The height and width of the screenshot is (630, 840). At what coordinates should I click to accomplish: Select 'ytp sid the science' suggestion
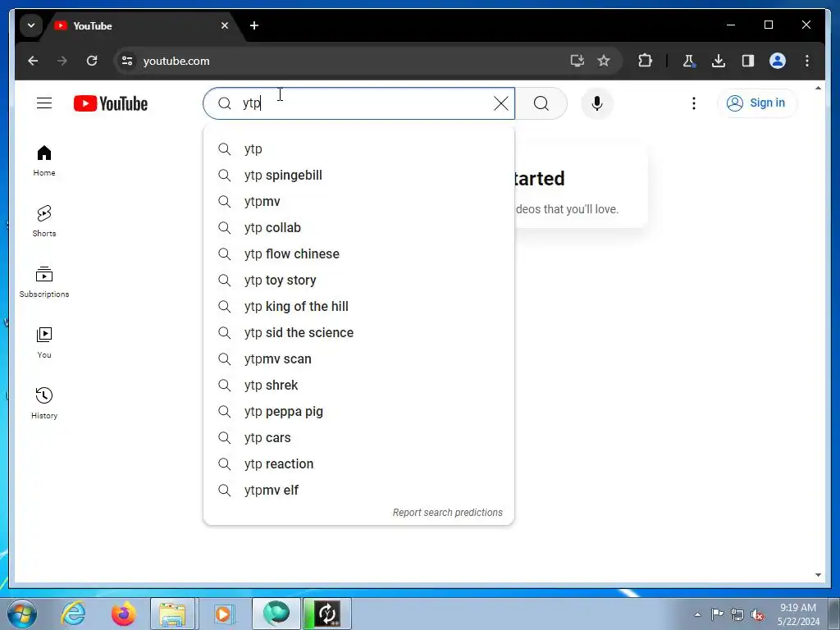click(x=358, y=333)
